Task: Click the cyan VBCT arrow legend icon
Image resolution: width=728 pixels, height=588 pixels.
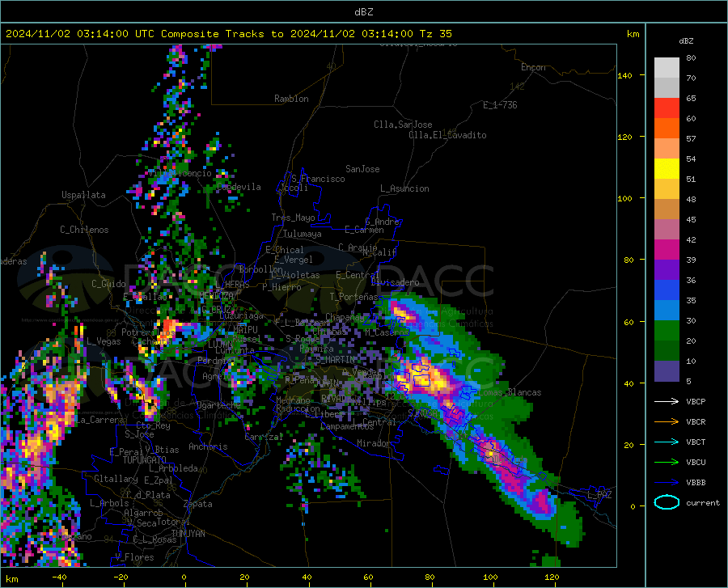Action: [667, 442]
